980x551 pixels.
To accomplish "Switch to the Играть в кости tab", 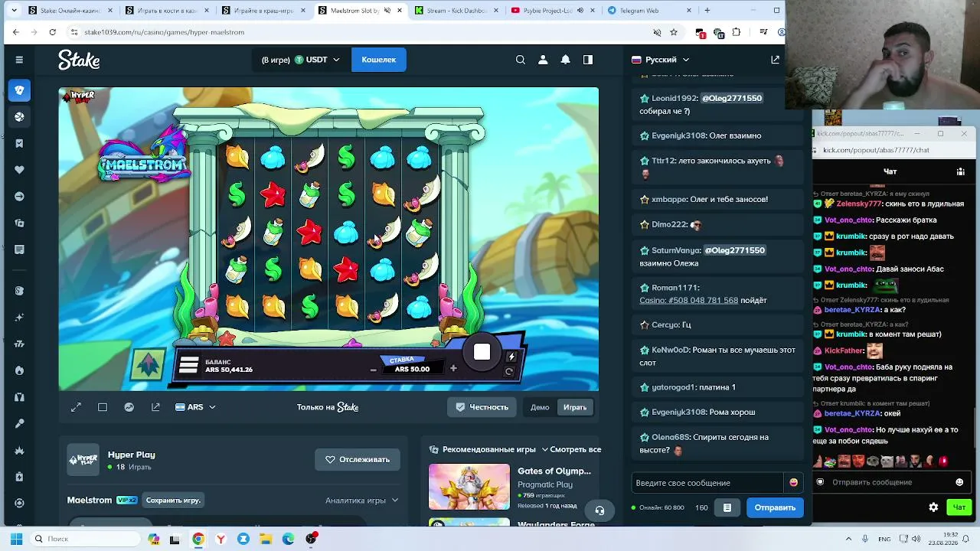I will 167,11.
